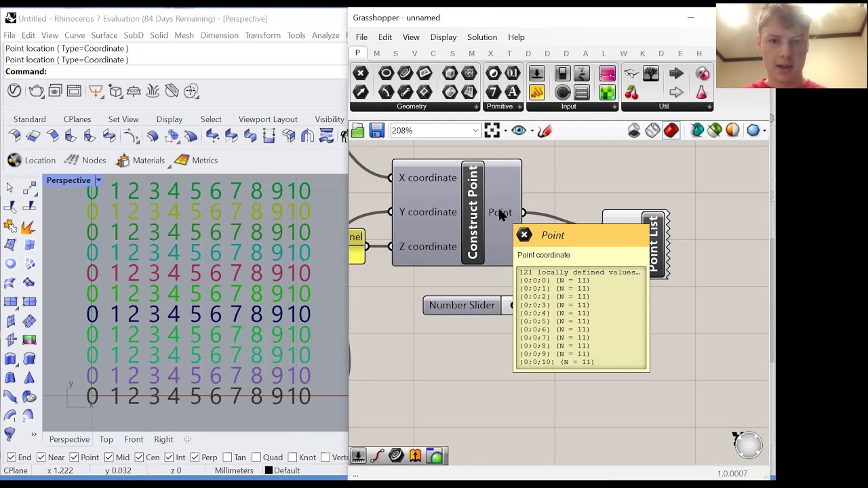This screenshot has width=868, height=488.
Task: Open the Solution menu in Grasshopper
Action: pyautogui.click(x=482, y=37)
